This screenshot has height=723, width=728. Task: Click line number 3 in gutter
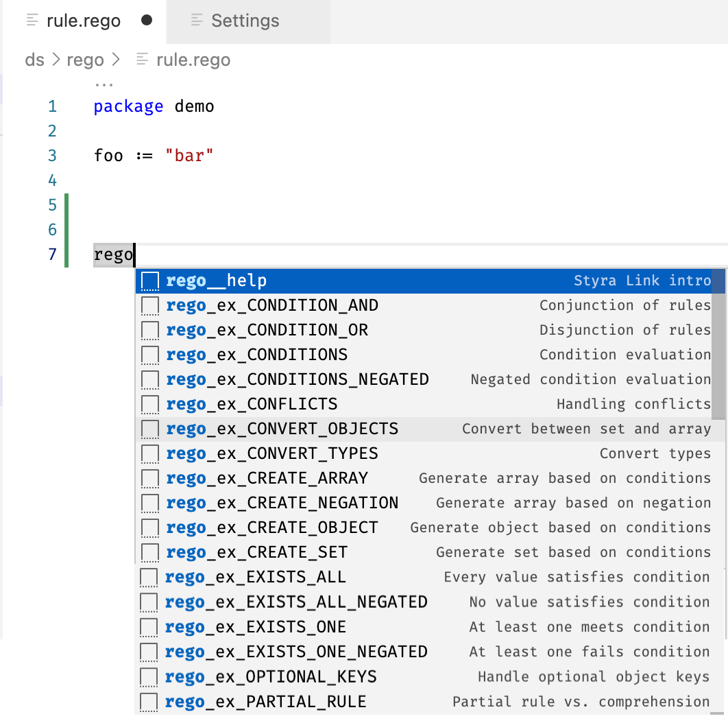point(52,156)
